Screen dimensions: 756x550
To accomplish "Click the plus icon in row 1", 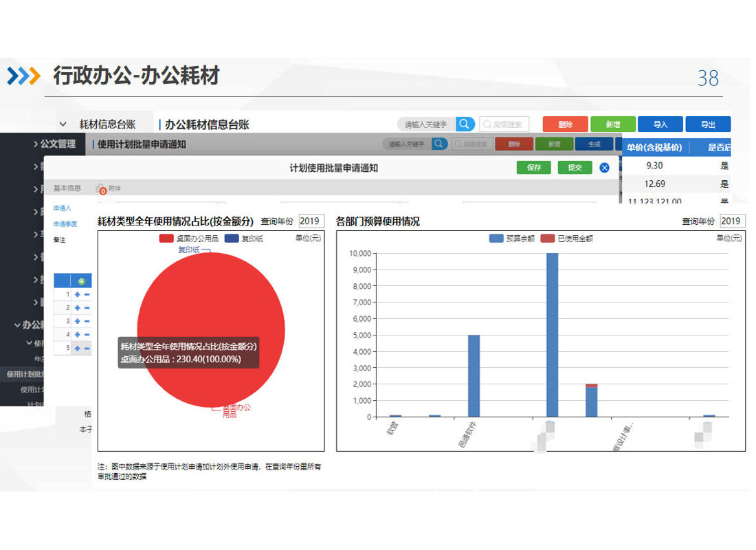I will click(x=77, y=294).
